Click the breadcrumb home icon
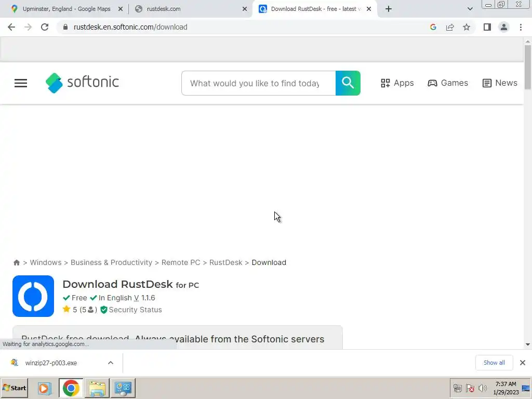 16,262
